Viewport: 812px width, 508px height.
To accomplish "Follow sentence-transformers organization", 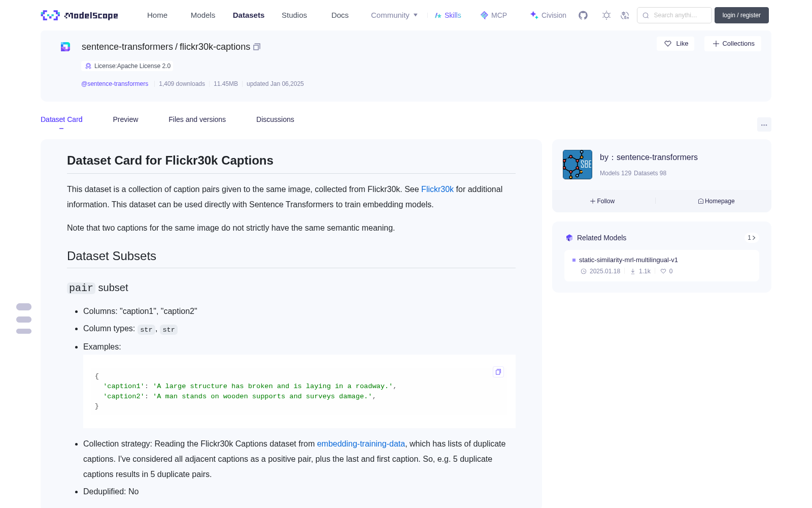I will (x=602, y=201).
